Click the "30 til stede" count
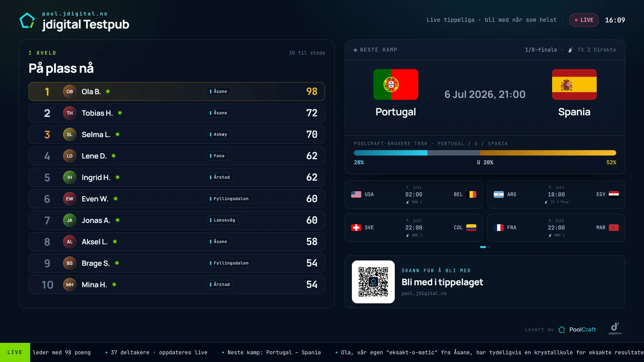The image size is (644, 362). coord(307,53)
